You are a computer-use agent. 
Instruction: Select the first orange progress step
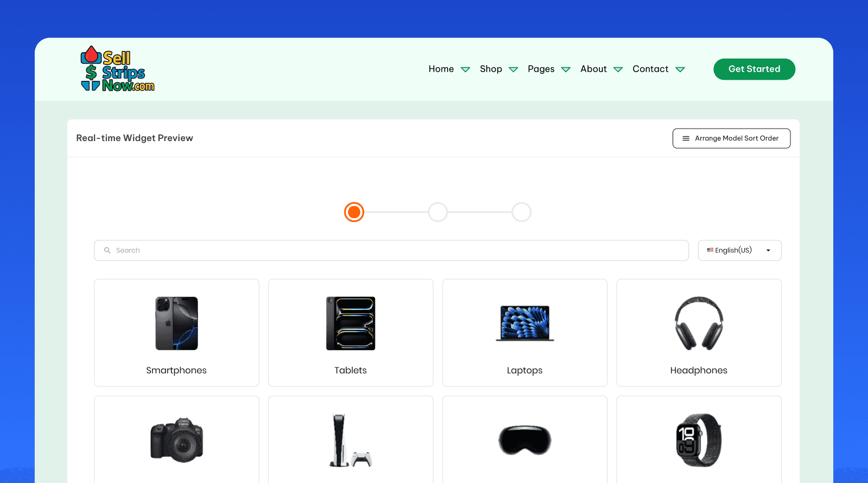point(354,212)
